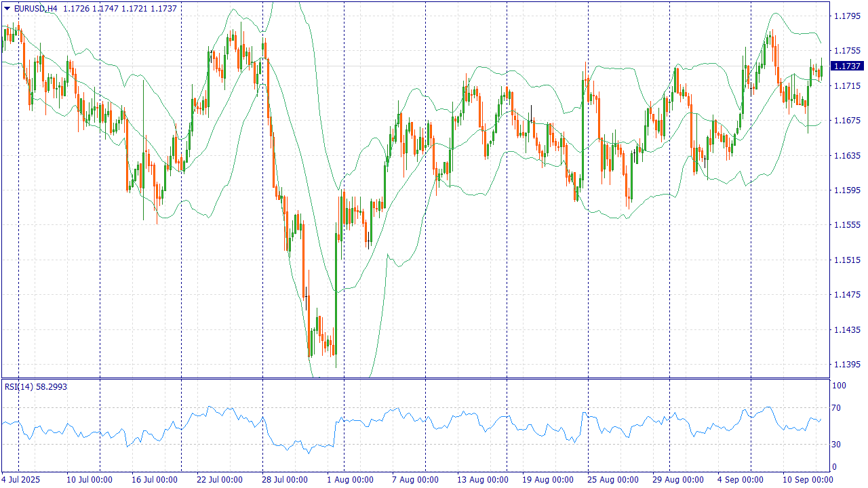Click the 1.1715 price axis label
The width and height of the screenshot is (868, 488).
[x=847, y=85]
